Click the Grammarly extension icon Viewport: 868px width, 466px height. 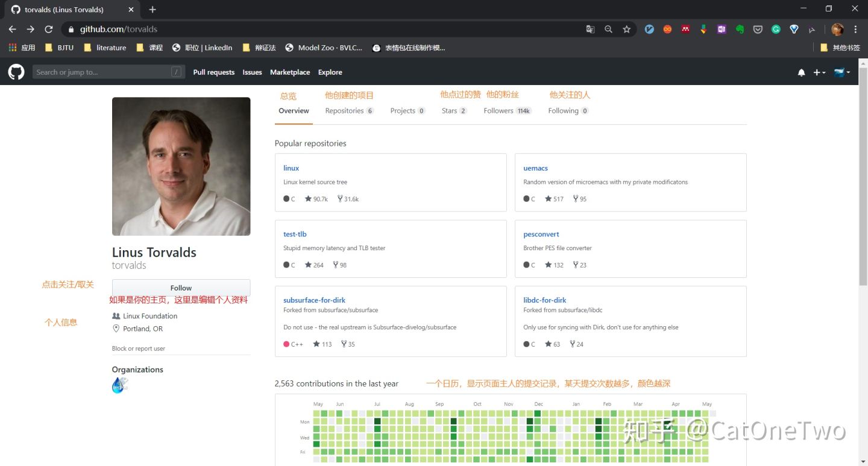click(776, 29)
